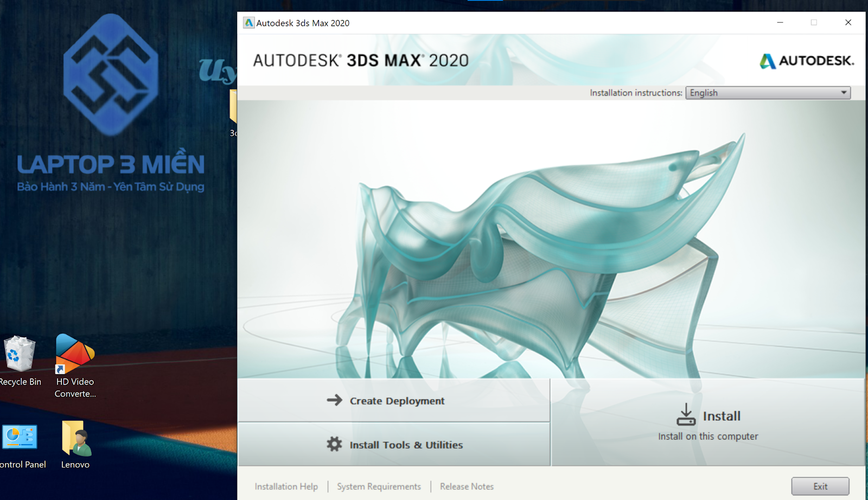
Task: Close the Autodesk 3ds Max 2020 installer window
Action: coord(848,23)
